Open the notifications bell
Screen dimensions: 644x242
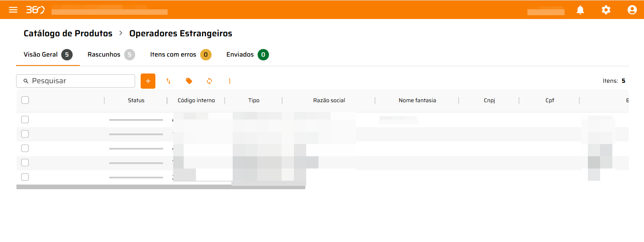(x=580, y=10)
